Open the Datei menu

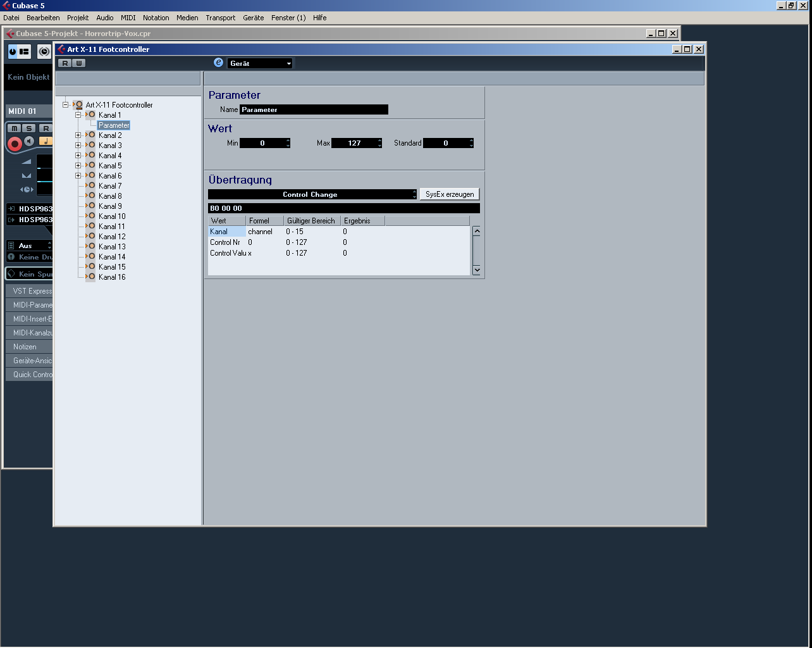11,18
